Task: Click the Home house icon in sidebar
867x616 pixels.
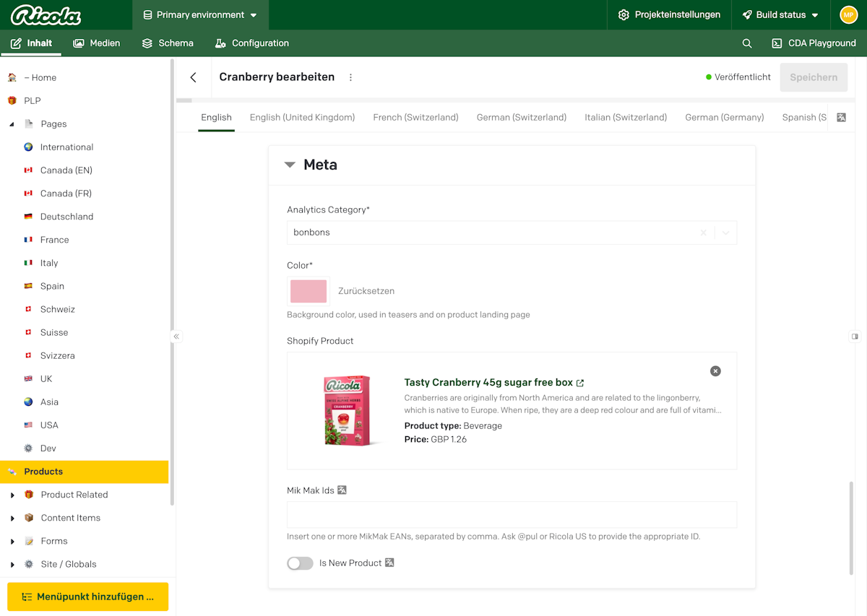Action: click(12, 77)
